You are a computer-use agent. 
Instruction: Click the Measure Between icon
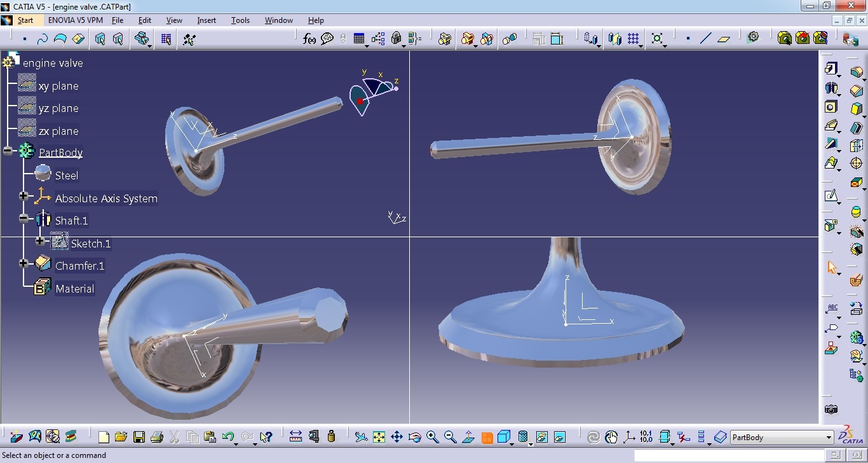pyautogui.click(x=295, y=437)
